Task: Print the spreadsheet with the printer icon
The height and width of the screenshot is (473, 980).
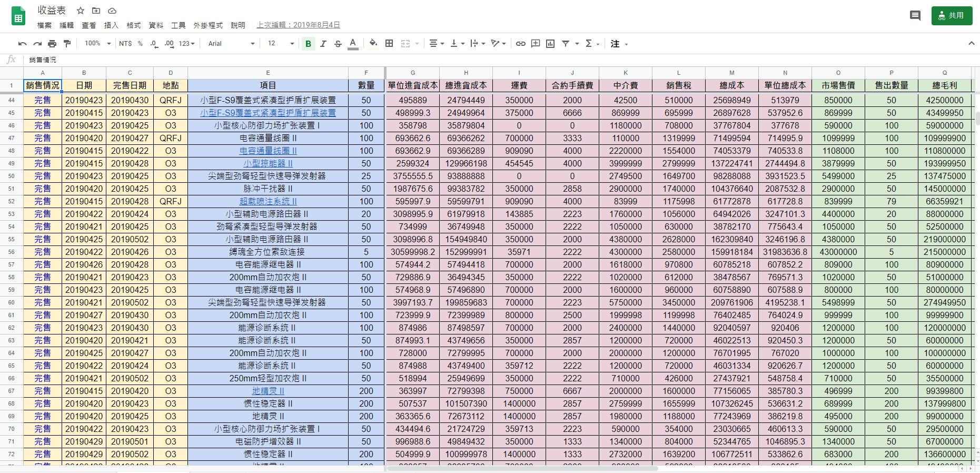Action: tap(52, 44)
